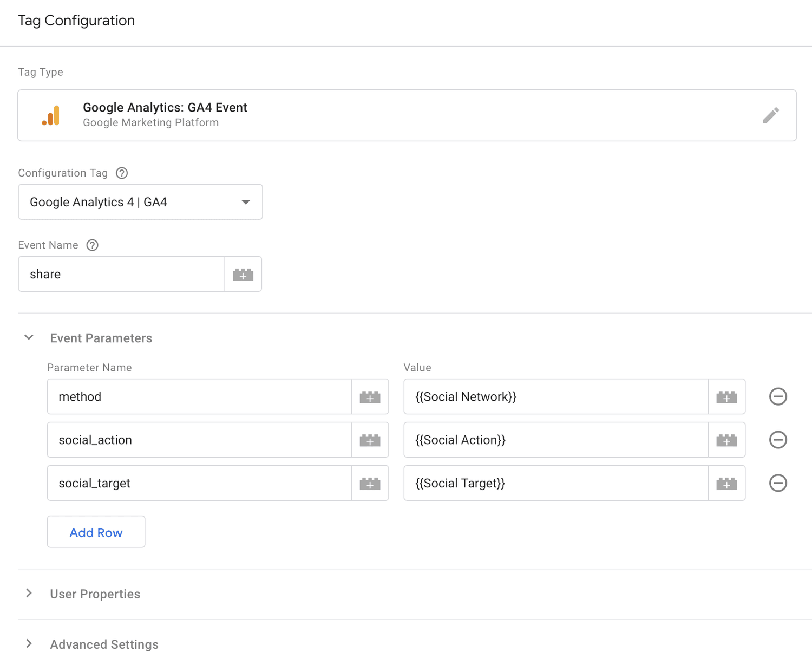This screenshot has width=812, height=665.
Task: Collapse the Event Parameters section
Action: pos(29,337)
